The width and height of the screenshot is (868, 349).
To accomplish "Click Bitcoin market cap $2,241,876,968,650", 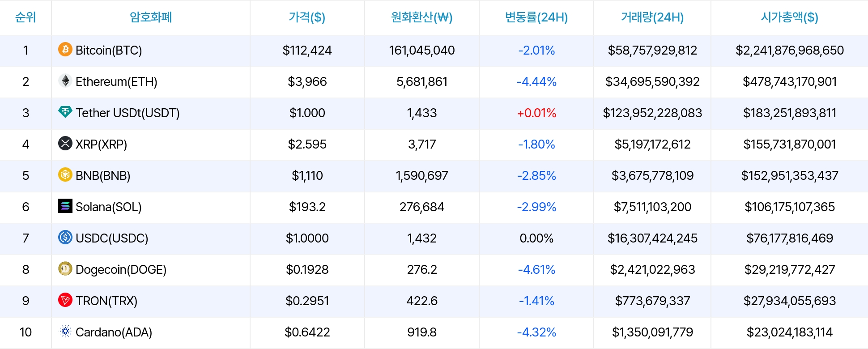I will point(790,51).
